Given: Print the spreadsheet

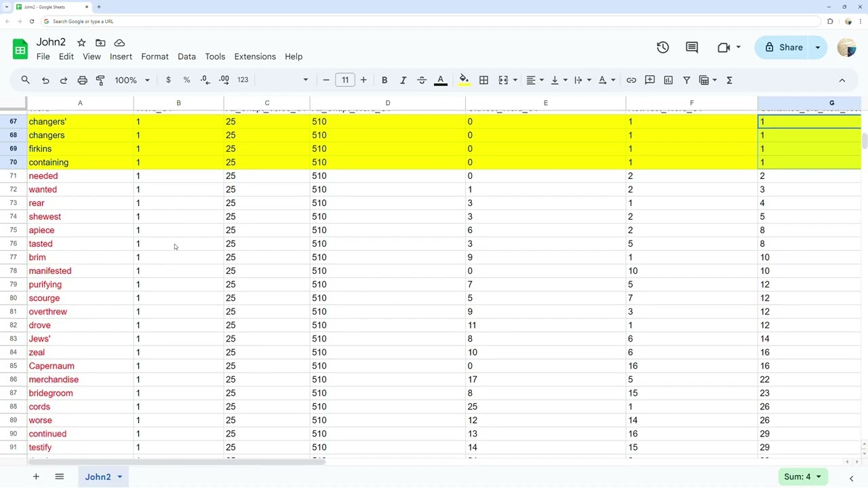Looking at the screenshot, I should (x=82, y=80).
